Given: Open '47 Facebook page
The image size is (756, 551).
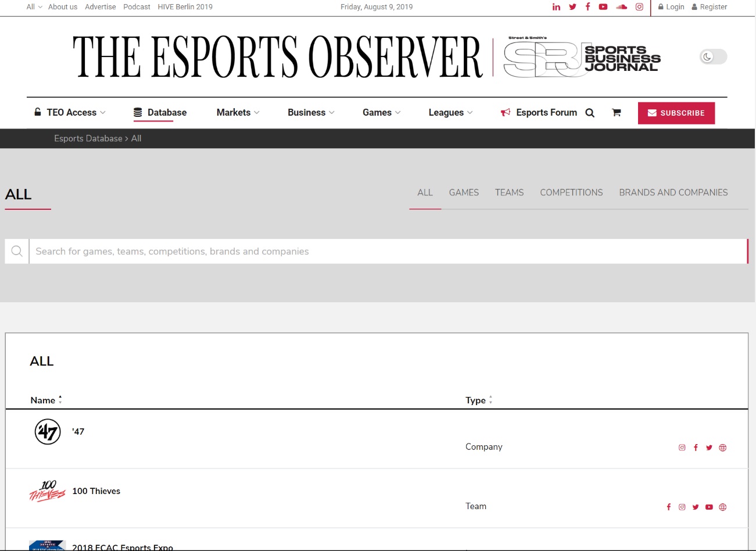Looking at the screenshot, I should pos(696,448).
